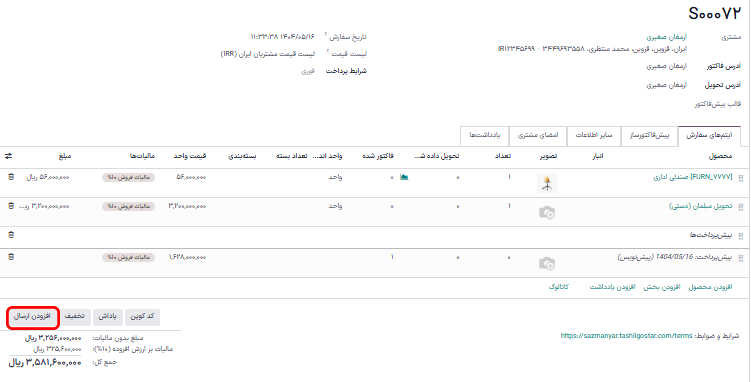
Task: Delete the پیش‌پرداخت 1404/05/16 line
Action: [x=11, y=257]
